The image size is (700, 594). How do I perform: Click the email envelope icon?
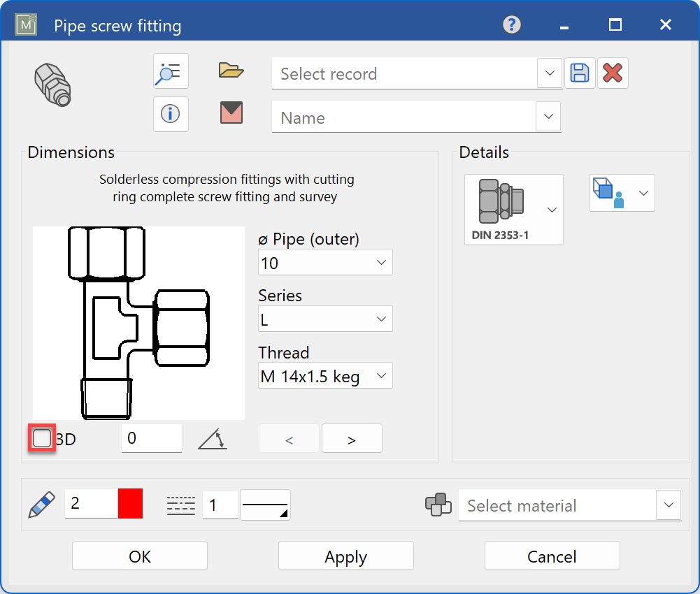click(231, 114)
